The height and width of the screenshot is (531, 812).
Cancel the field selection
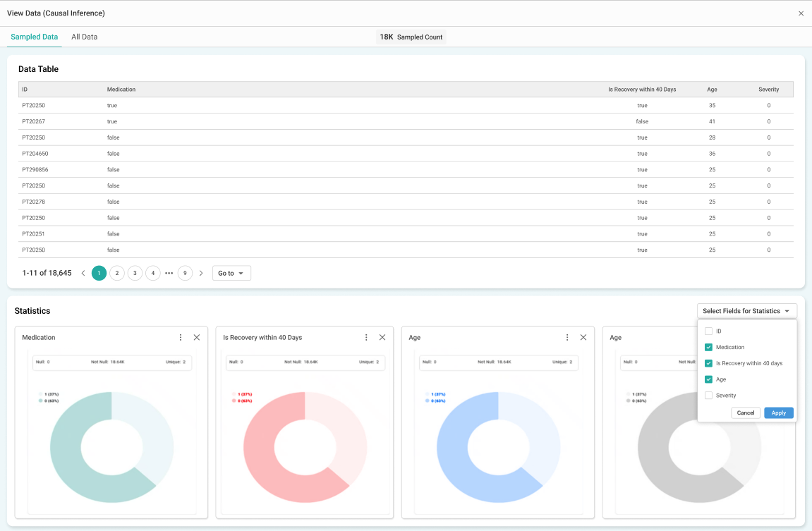(x=746, y=413)
